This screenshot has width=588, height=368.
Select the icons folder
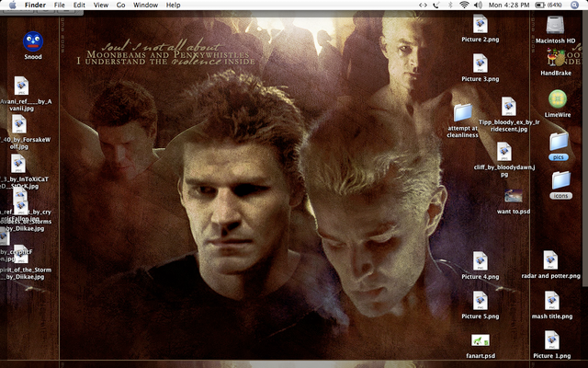[x=560, y=180]
